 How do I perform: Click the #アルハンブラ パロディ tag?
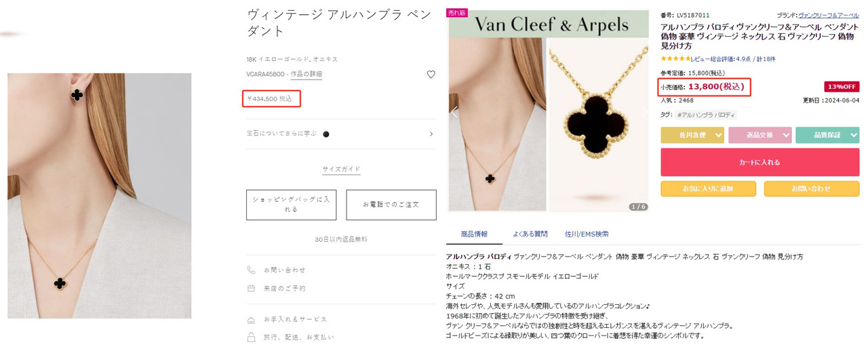(x=705, y=115)
